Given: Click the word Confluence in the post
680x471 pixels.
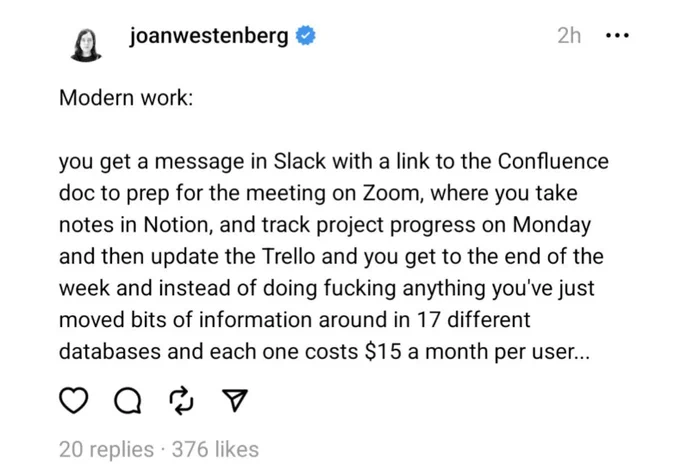Looking at the screenshot, I should coord(553,161).
